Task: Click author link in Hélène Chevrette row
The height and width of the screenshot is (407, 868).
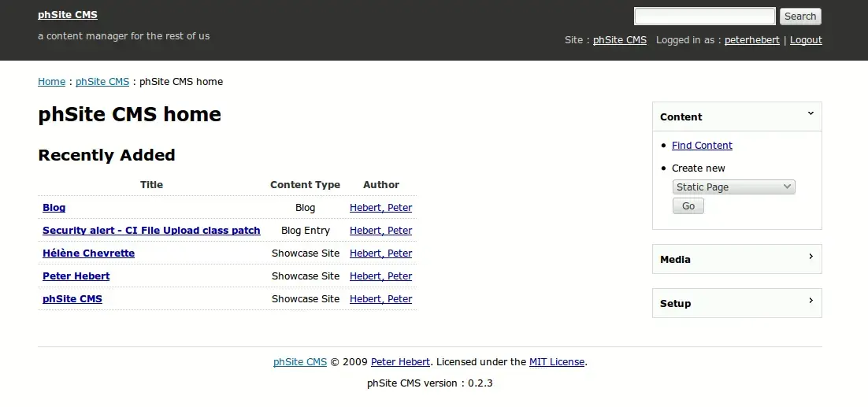Action: tap(381, 253)
